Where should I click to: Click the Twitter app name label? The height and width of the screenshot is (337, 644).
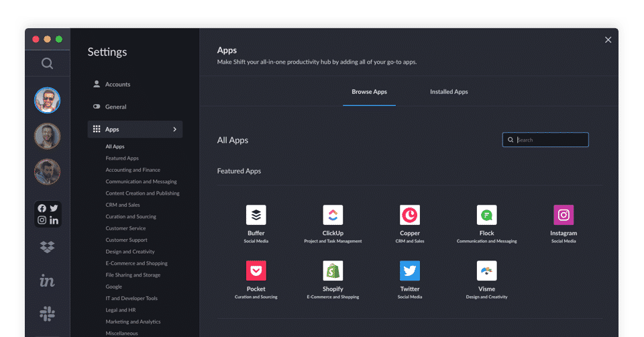coord(409,289)
